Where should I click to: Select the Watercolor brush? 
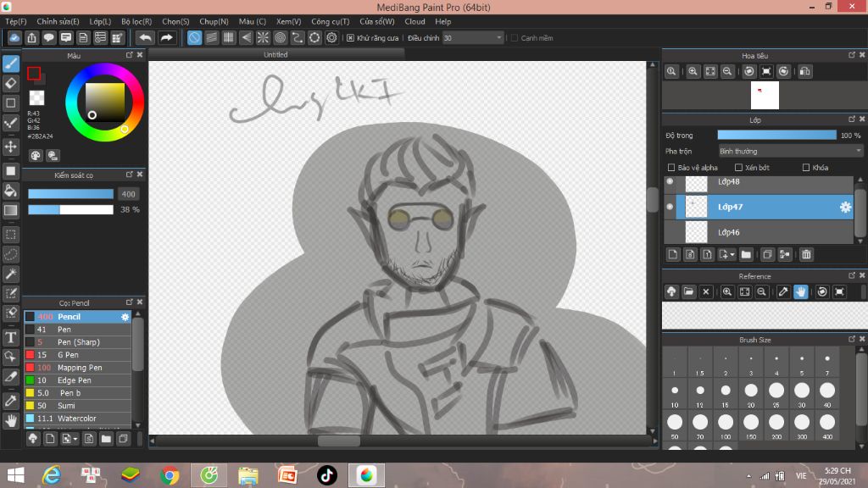point(78,419)
